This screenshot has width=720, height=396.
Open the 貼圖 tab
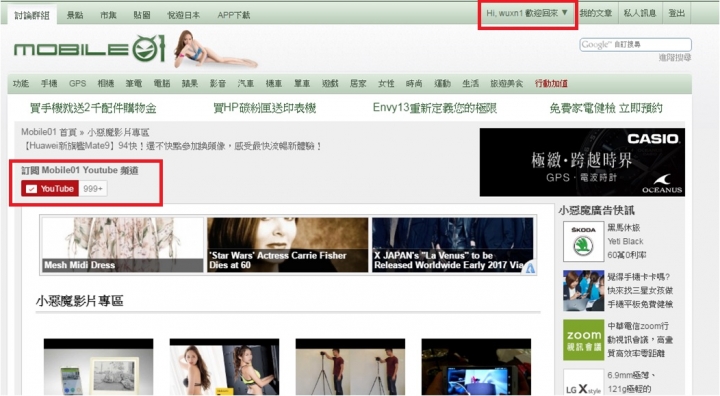click(x=142, y=15)
